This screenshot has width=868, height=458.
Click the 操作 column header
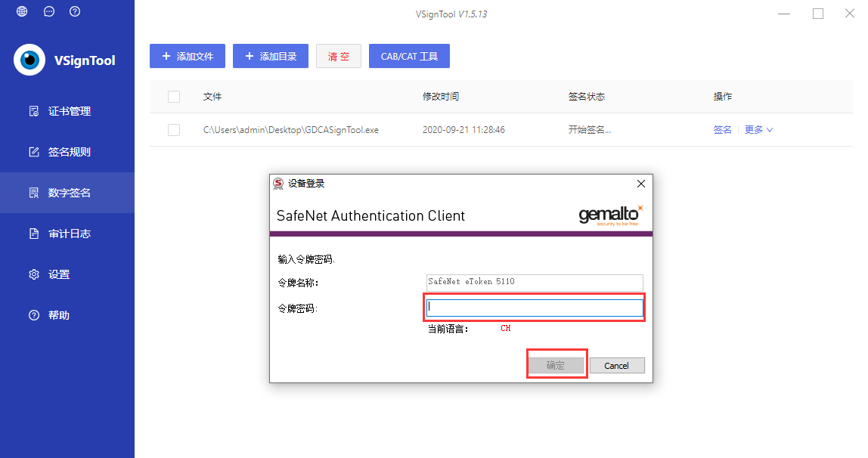click(x=722, y=97)
